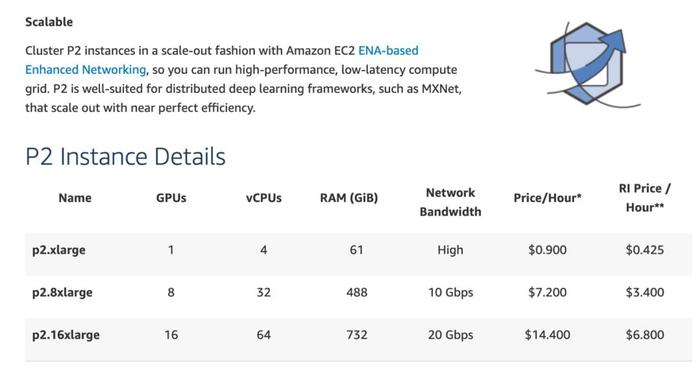The height and width of the screenshot is (372, 700).
Task: Click the RI Price / Hour** header
Action: click(645, 198)
